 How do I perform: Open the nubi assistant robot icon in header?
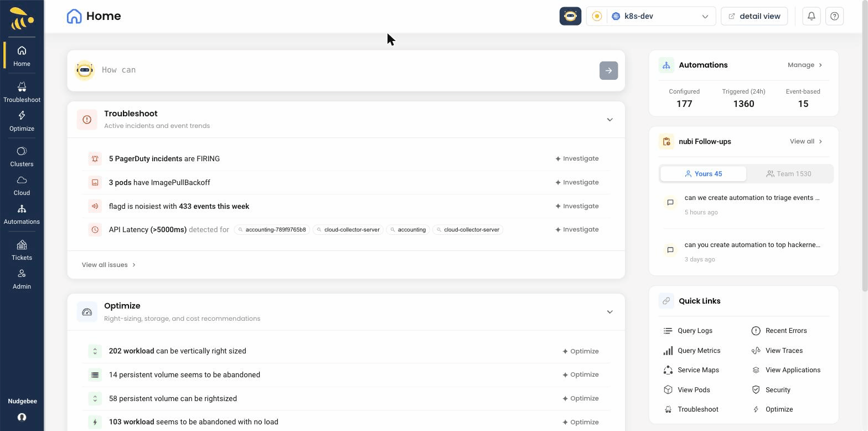[570, 16]
